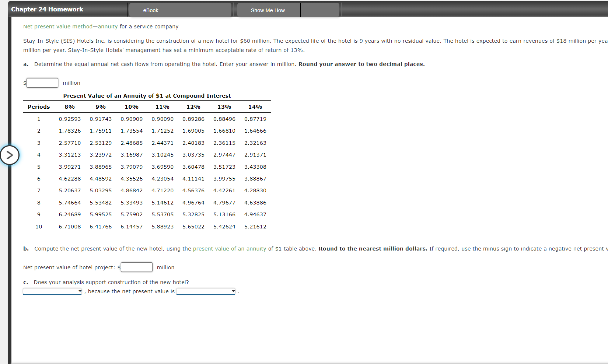
Task: Open the eBook panel
Action: click(150, 10)
